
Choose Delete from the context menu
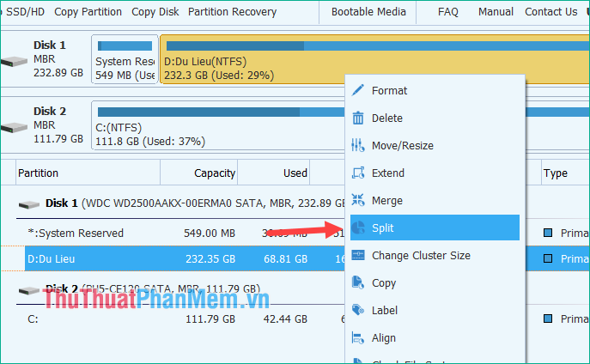pos(435,118)
